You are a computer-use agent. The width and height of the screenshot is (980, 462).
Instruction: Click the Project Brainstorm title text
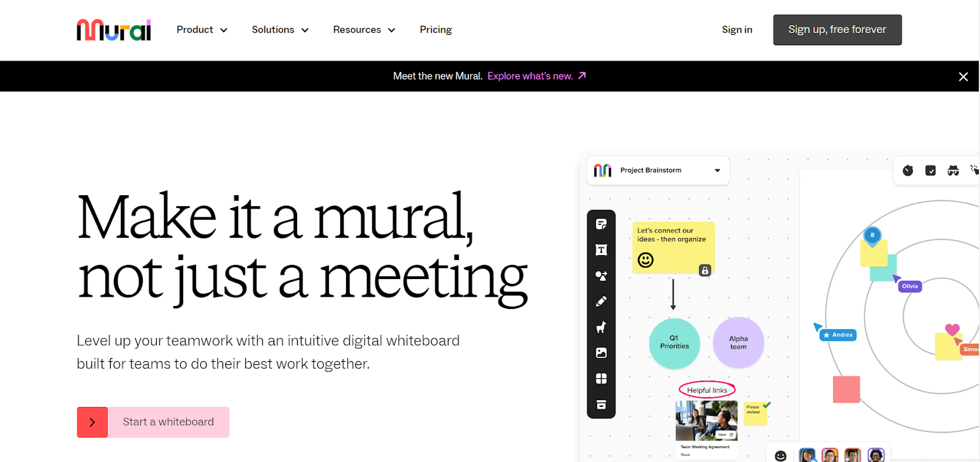(650, 170)
